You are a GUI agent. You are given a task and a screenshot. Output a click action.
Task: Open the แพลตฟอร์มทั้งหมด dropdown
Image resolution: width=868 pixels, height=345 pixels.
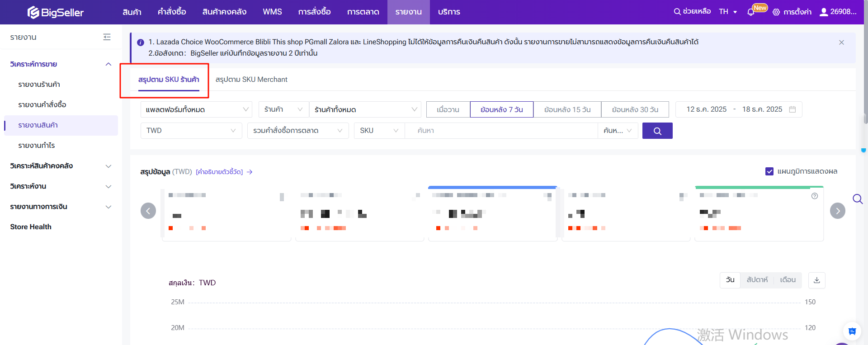click(197, 109)
